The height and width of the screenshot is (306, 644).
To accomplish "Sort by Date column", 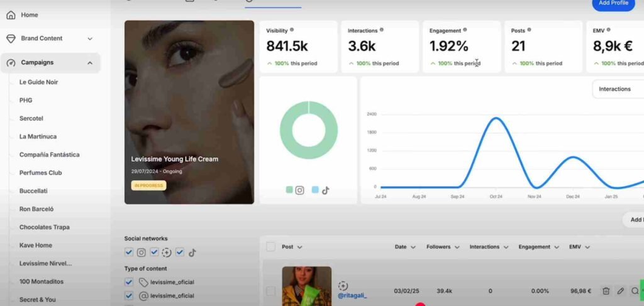I will [405, 247].
